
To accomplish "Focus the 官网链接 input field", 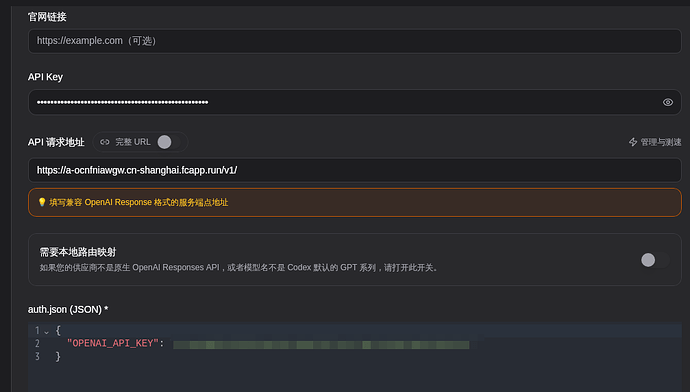I will (x=355, y=41).
